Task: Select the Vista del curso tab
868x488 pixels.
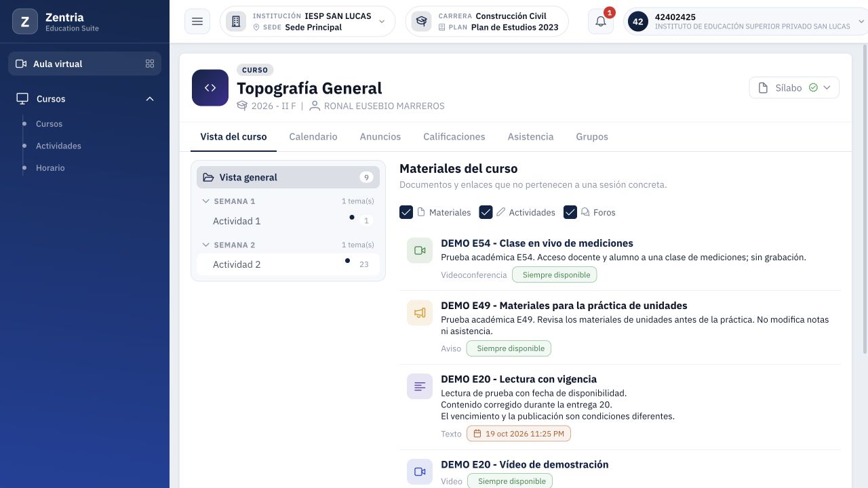Action: (x=233, y=137)
